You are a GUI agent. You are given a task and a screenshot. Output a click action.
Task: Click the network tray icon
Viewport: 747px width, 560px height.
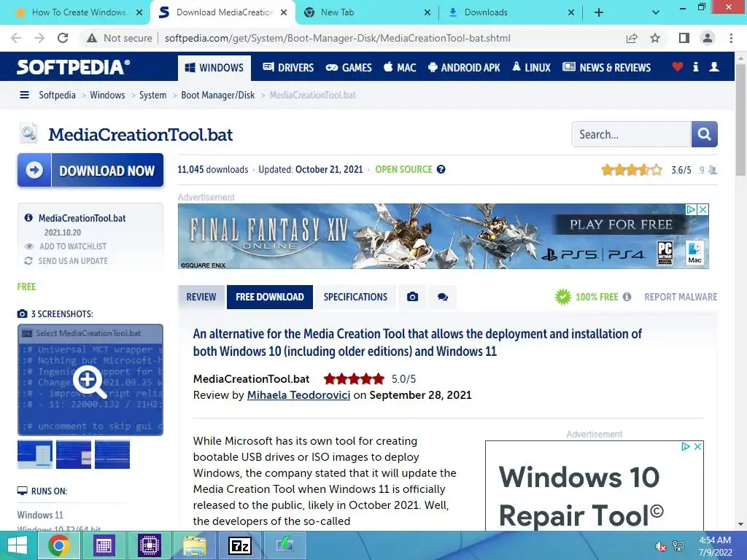(678, 546)
